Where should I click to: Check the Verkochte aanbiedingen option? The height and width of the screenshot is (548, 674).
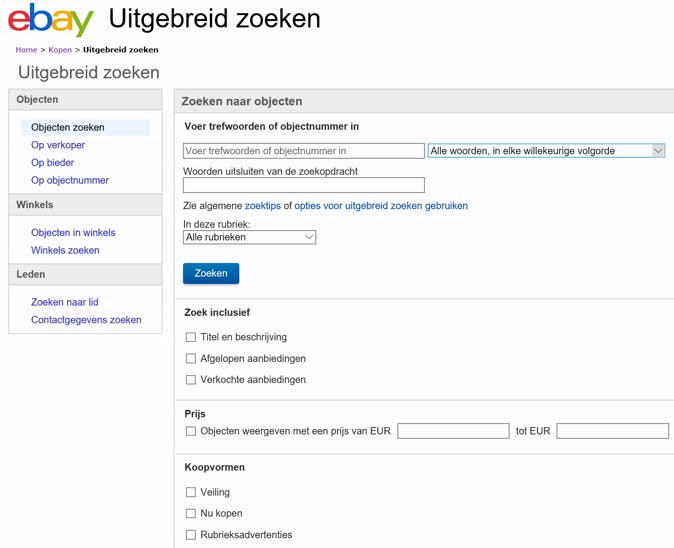(x=191, y=380)
